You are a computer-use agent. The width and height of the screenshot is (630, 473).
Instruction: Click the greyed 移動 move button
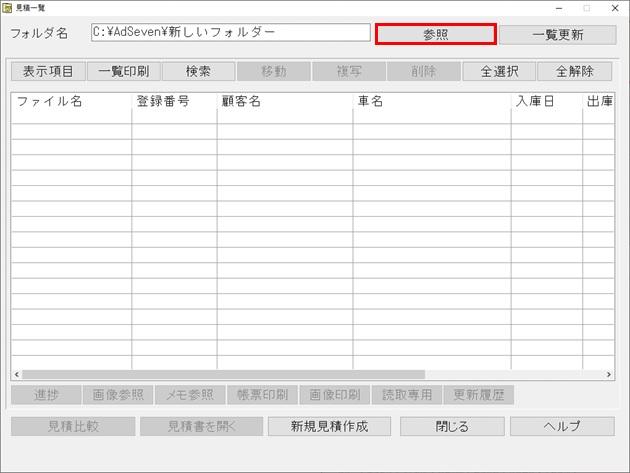coord(274,72)
